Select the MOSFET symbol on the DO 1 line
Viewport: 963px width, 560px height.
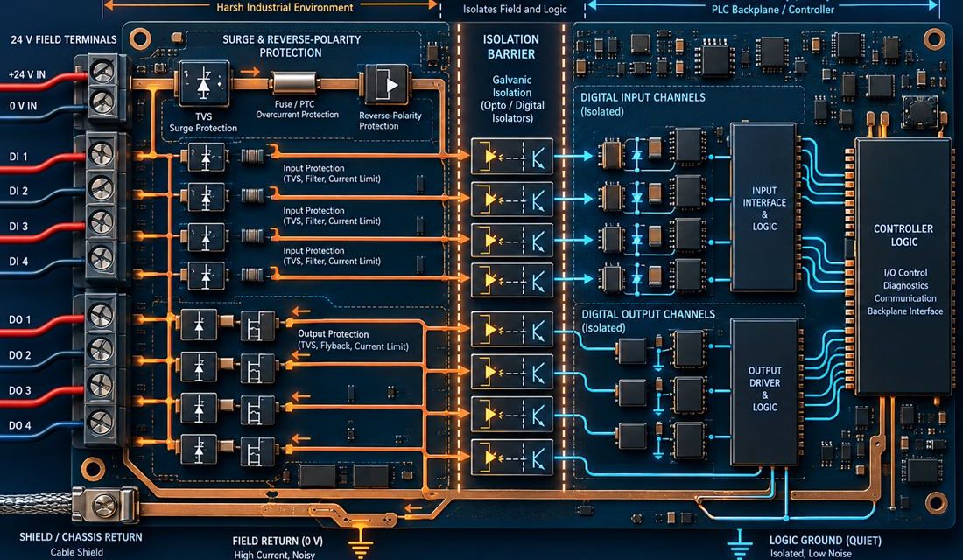(258, 326)
